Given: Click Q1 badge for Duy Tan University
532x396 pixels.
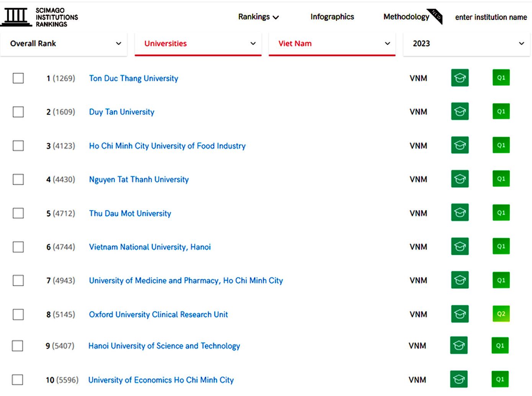Looking at the screenshot, I should [x=501, y=111].
